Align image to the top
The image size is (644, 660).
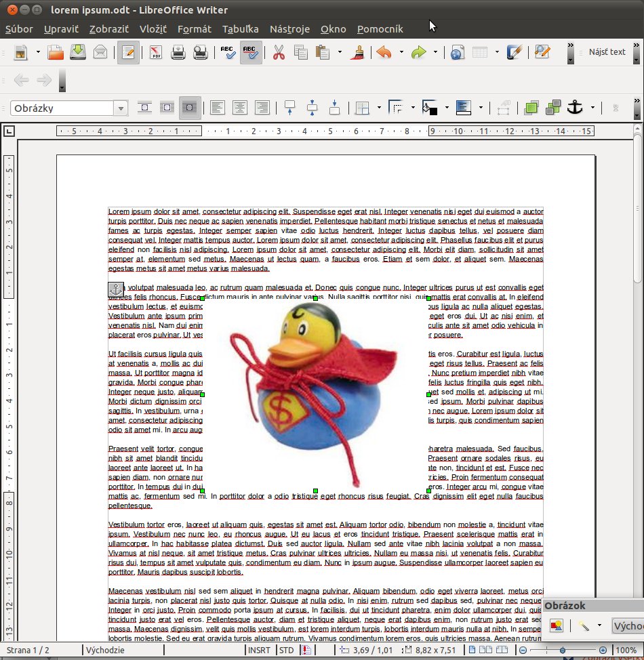(x=289, y=108)
